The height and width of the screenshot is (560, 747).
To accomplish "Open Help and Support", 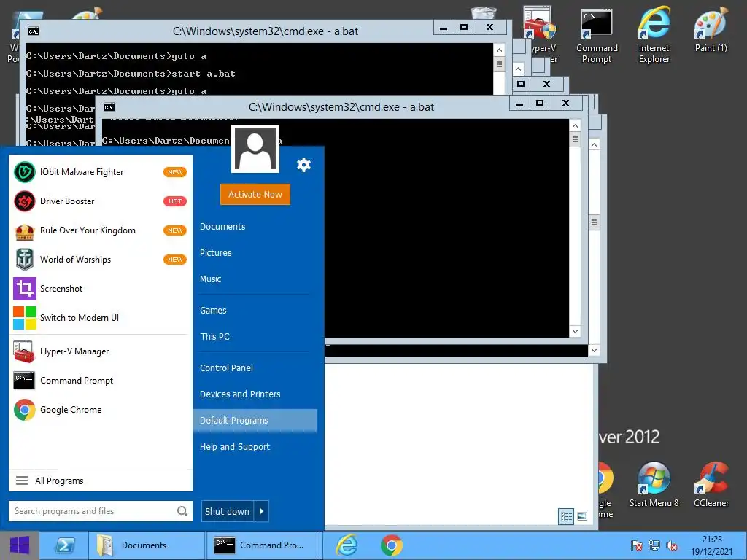I will click(235, 447).
